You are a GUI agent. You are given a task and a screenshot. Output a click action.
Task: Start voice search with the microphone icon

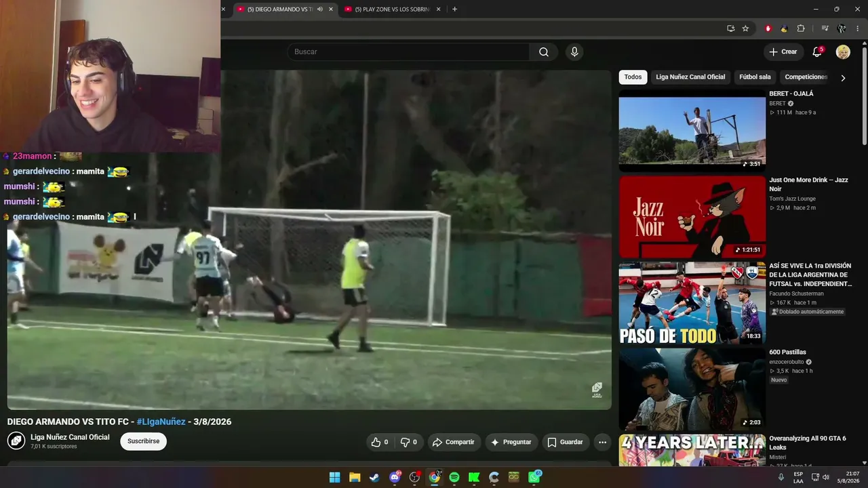574,52
